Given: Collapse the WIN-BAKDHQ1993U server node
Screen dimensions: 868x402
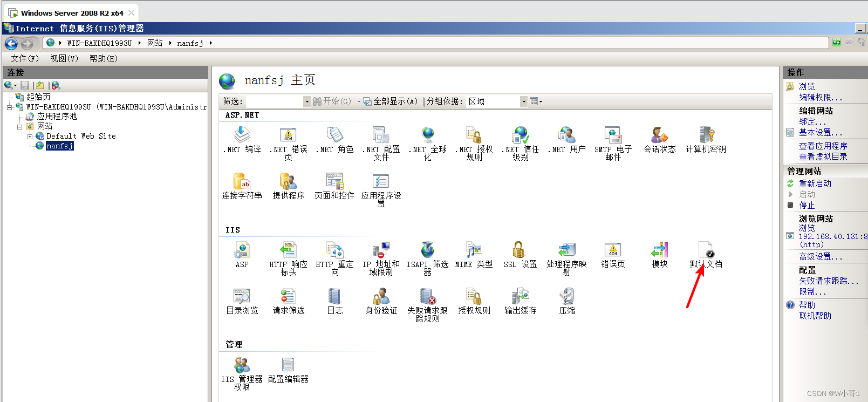Looking at the screenshot, I should tap(9, 107).
